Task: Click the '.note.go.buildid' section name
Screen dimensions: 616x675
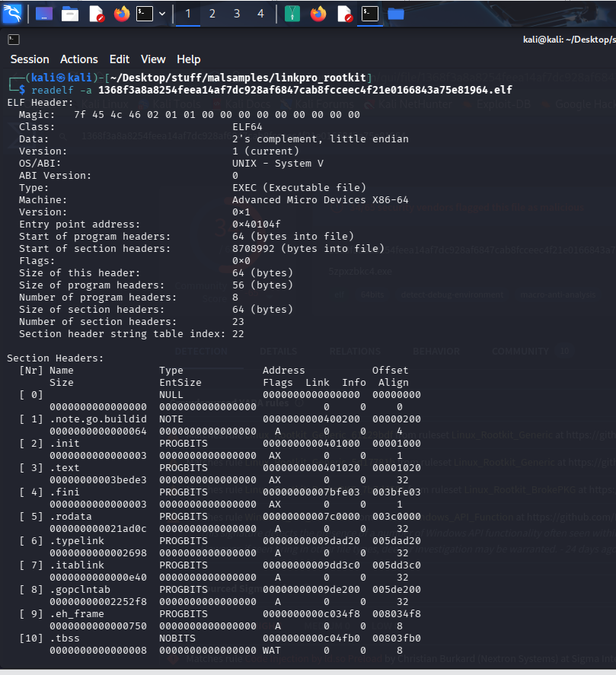Action: 98,419
